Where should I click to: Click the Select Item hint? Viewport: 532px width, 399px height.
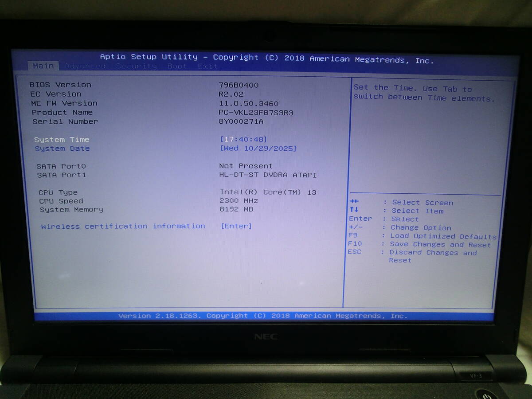point(418,211)
